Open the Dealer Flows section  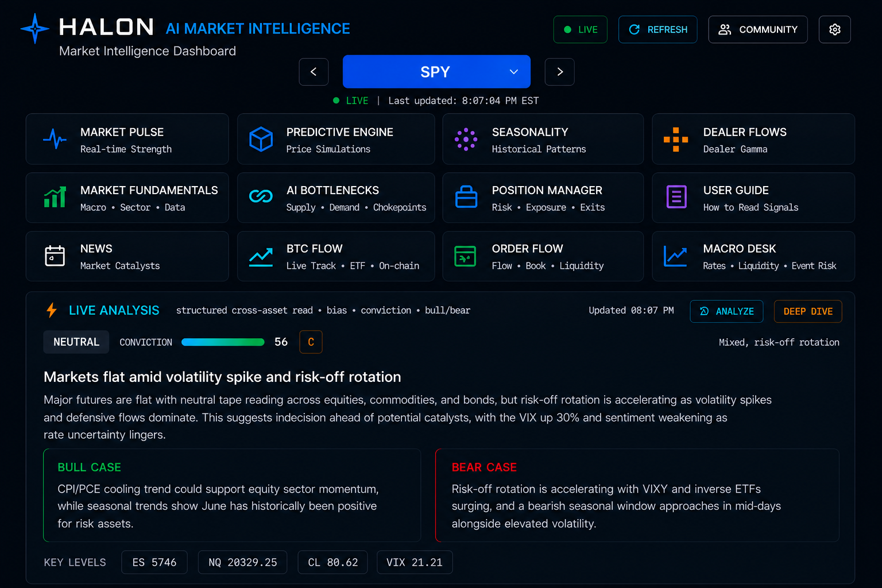(x=753, y=139)
